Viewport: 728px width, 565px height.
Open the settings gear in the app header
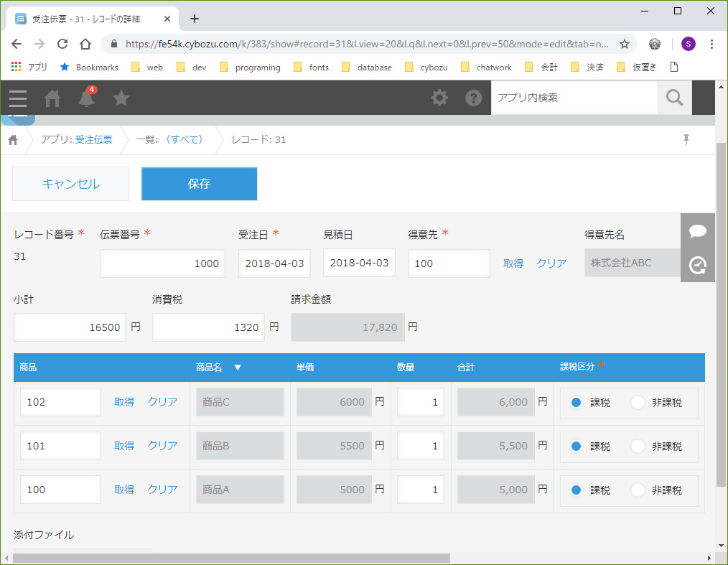tap(439, 98)
